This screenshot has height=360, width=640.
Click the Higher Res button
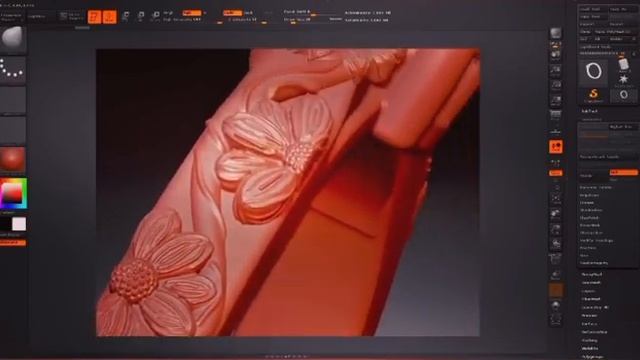click(x=624, y=127)
